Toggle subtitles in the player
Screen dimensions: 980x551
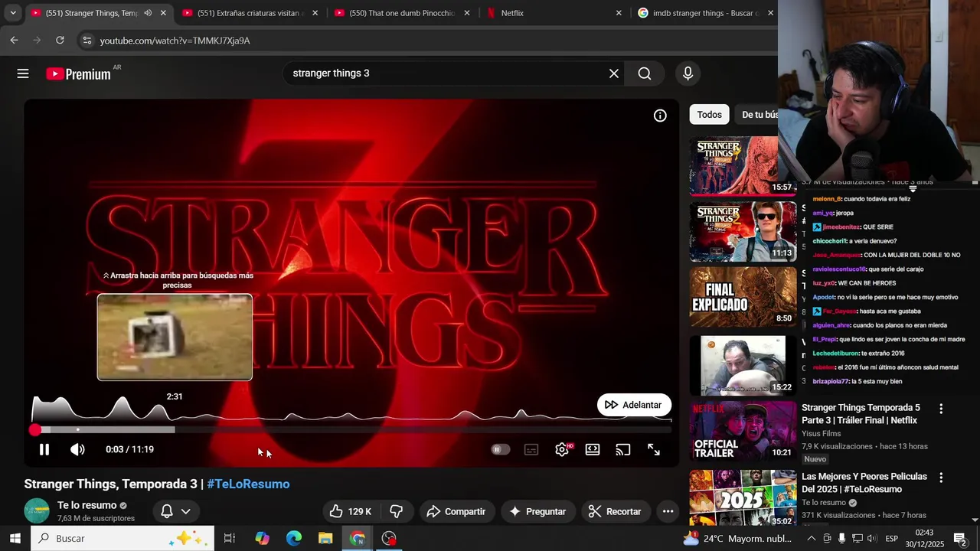coord(531,449)
